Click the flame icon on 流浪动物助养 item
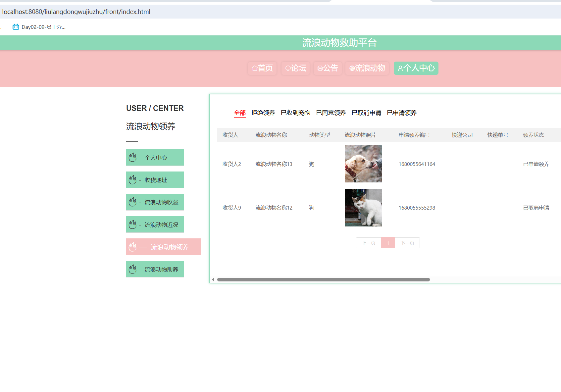The width and height of the screenshot is (561, 392). click(x=132, y=269)
